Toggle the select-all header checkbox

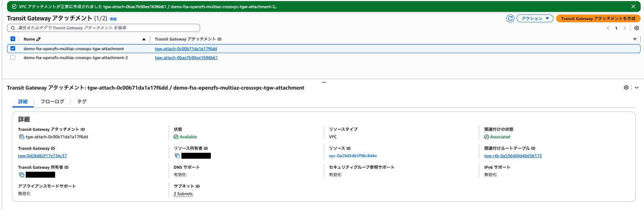(13, 39)
